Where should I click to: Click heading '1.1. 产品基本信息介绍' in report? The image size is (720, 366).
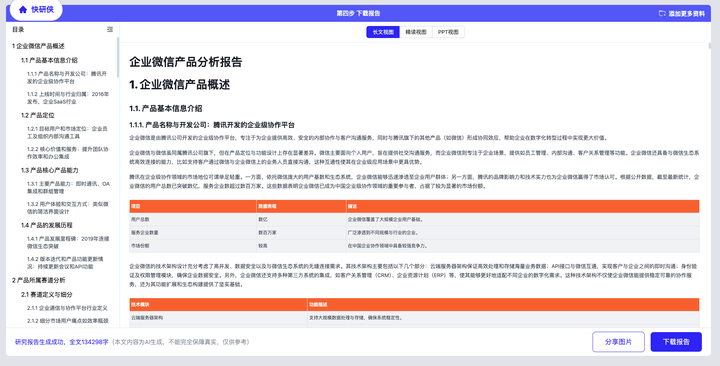pos(166,108)
